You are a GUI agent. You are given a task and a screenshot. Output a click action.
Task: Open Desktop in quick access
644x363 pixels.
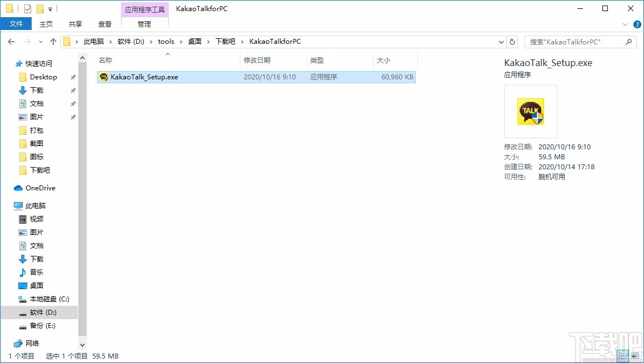tap(43, 77)
